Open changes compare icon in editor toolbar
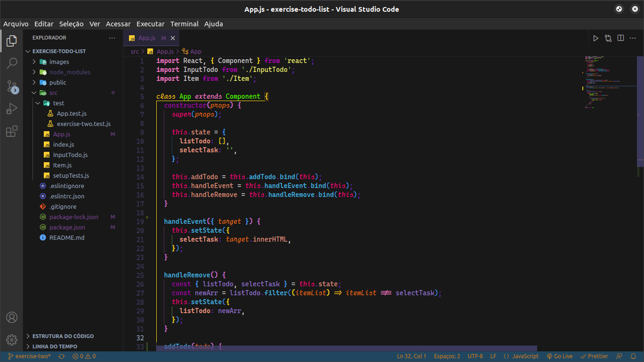The width and height of the screenshot is (644, 362). [608, 38]
